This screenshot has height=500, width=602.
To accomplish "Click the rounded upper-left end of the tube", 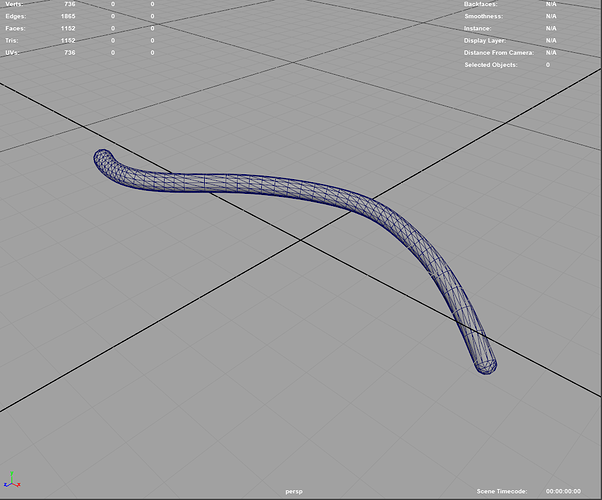I will 103,160.
